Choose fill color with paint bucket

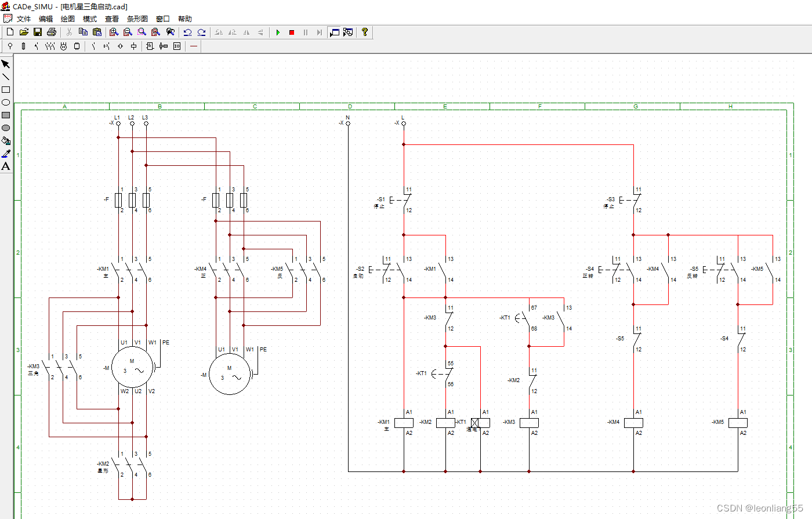click(x=6, y=140)
